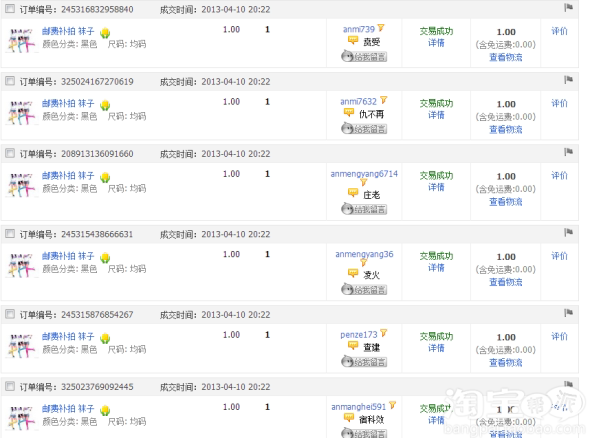Image resolution: width=590 pixels, height=438 pixels.
Task: Click the message button under buyer penze173
Action: click(364, 362)
